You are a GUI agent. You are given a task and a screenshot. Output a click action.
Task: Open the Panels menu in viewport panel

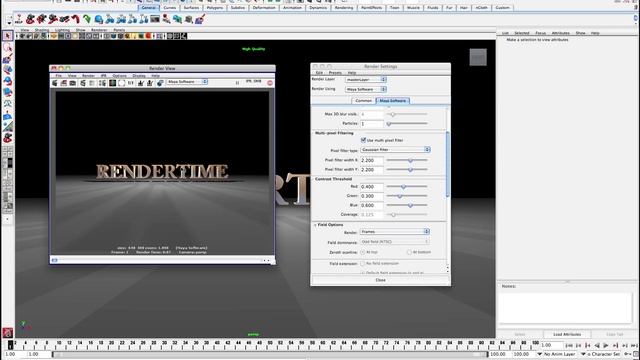point(119,30)
